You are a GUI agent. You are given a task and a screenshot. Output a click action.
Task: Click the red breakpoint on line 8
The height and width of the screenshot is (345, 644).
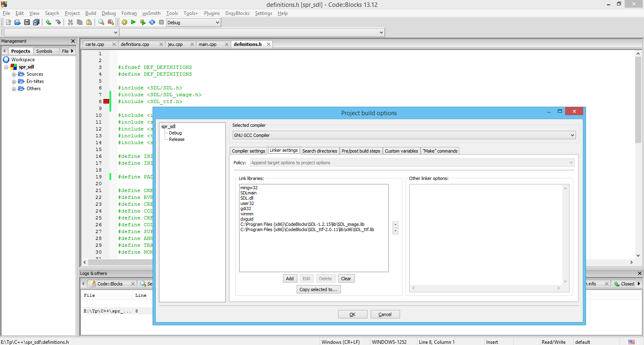(x=106, y=101)
